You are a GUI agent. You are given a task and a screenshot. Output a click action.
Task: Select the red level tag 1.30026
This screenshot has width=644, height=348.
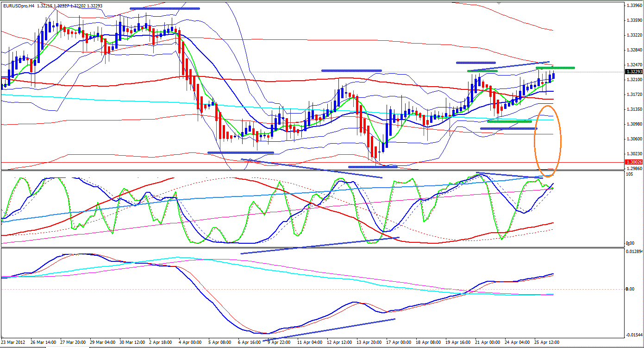click(x=633, y=162)
